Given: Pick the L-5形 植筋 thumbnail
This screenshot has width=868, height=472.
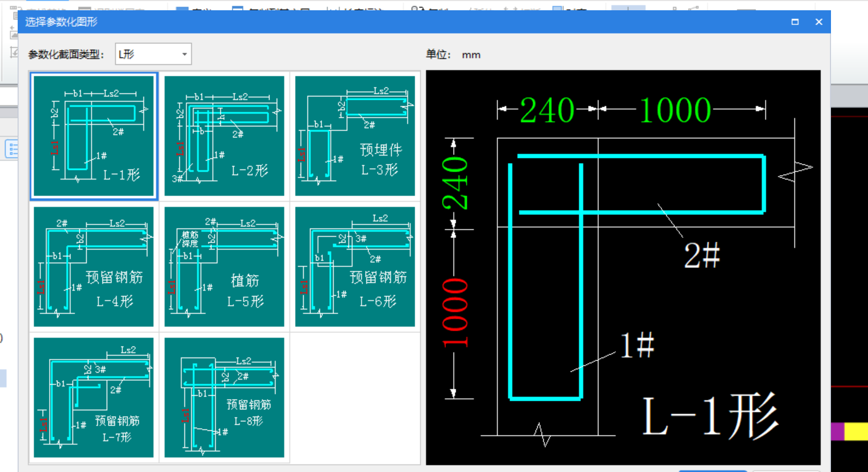Looking at the screenshot, I should click(x=224, y=267).
